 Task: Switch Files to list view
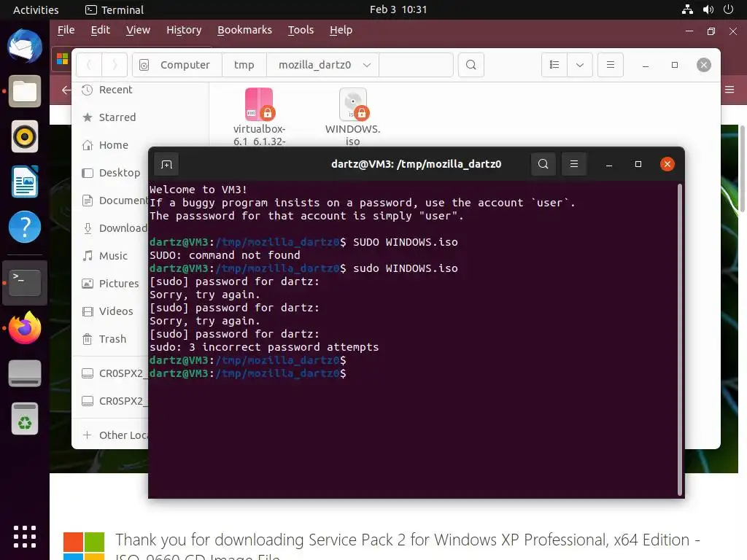click(x=554, y=65)
